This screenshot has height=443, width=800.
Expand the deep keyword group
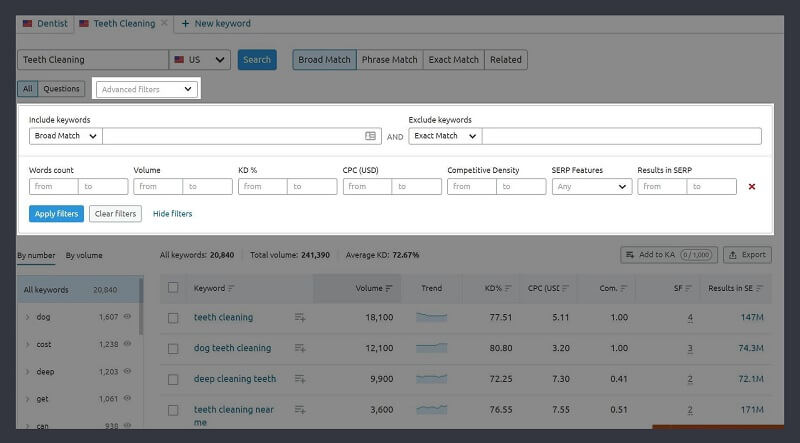28,372
